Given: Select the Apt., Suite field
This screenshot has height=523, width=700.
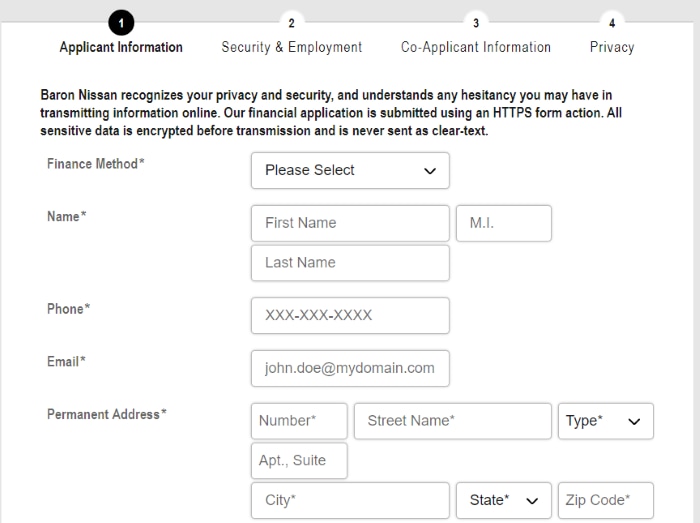Looking at the screenshot, I should [x=299, y=461].
